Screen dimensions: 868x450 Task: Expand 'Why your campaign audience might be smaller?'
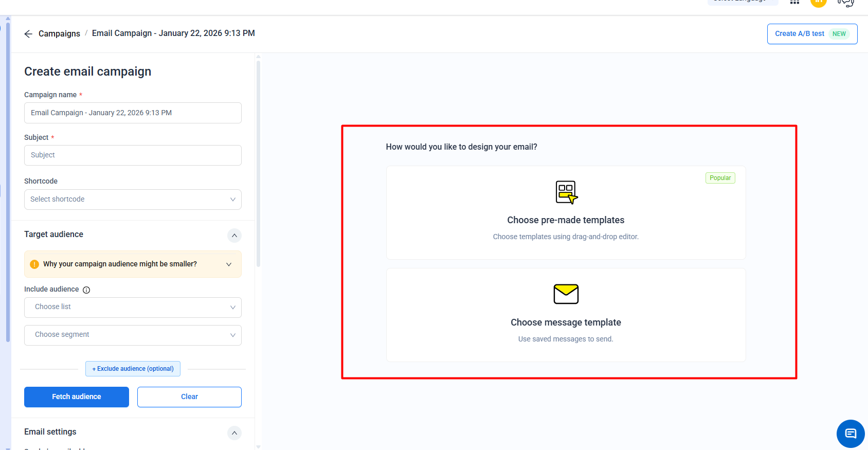(229, 264)
